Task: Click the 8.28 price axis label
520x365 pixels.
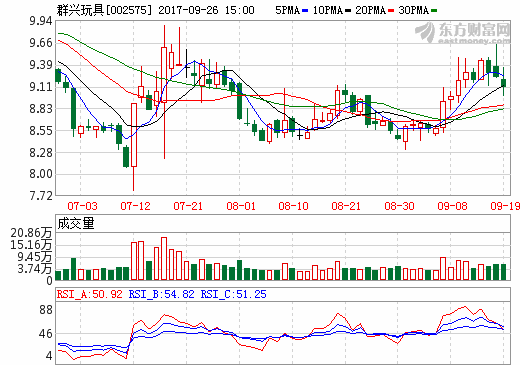Action: (x=41, y=153)
